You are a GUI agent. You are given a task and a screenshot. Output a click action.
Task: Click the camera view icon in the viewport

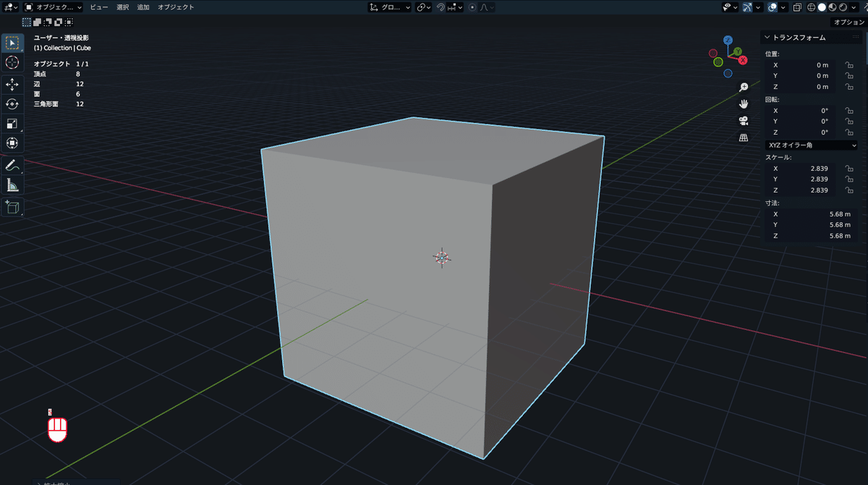743,121
